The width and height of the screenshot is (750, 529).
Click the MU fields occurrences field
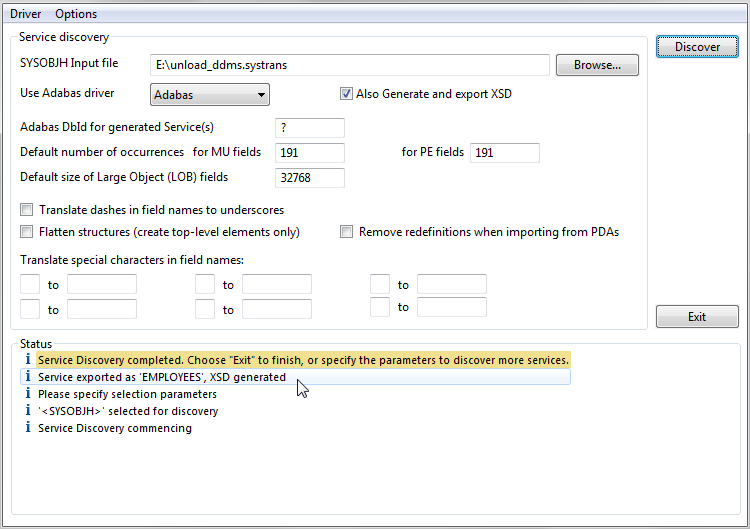(x=310, y=153)
